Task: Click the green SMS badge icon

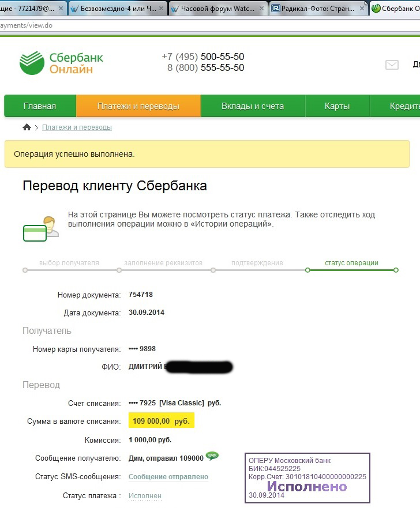Action: click(212, 456)
